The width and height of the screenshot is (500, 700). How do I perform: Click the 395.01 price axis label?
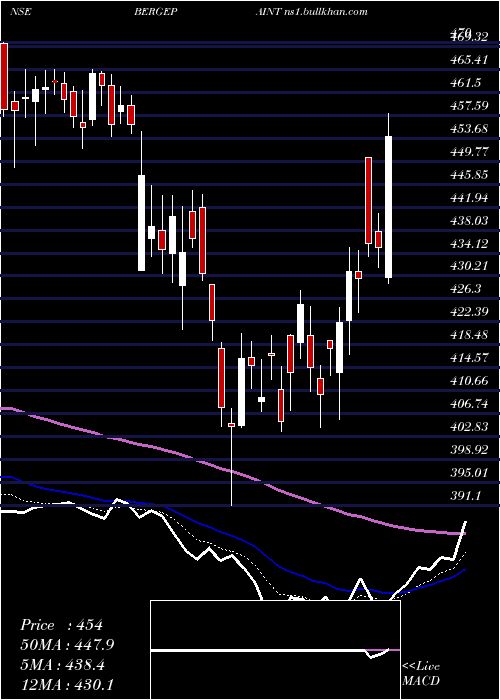(x=469, y=473)
